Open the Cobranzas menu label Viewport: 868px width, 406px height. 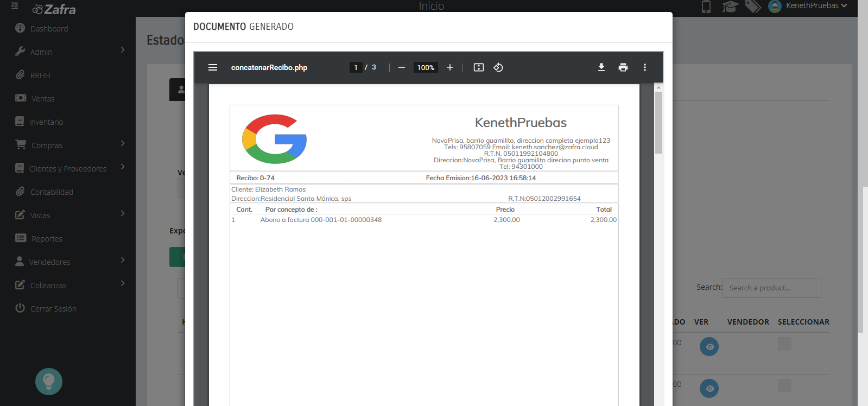tap(48, 286)
